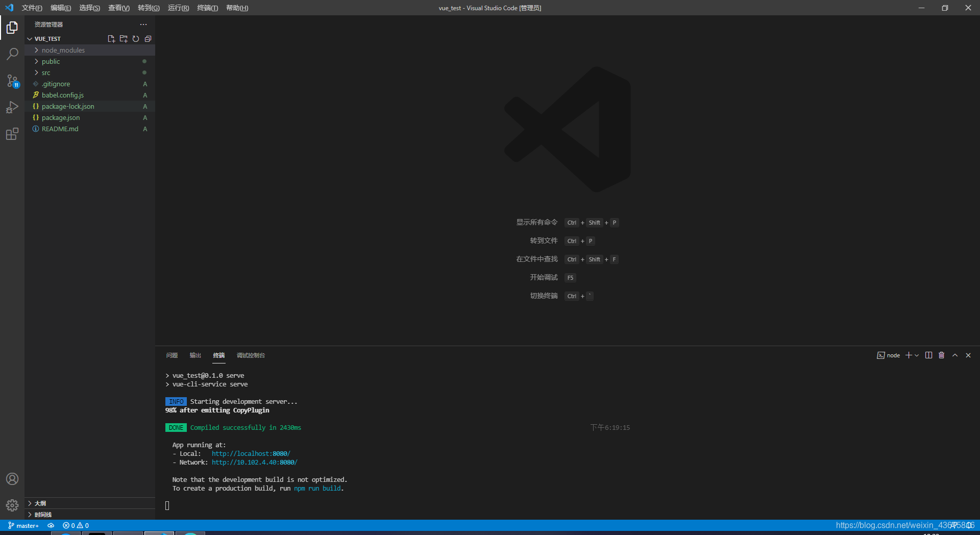The image size is (980, 535).
Task: Select the 终端 Terminal tab
Action: [x=219, y=355]
